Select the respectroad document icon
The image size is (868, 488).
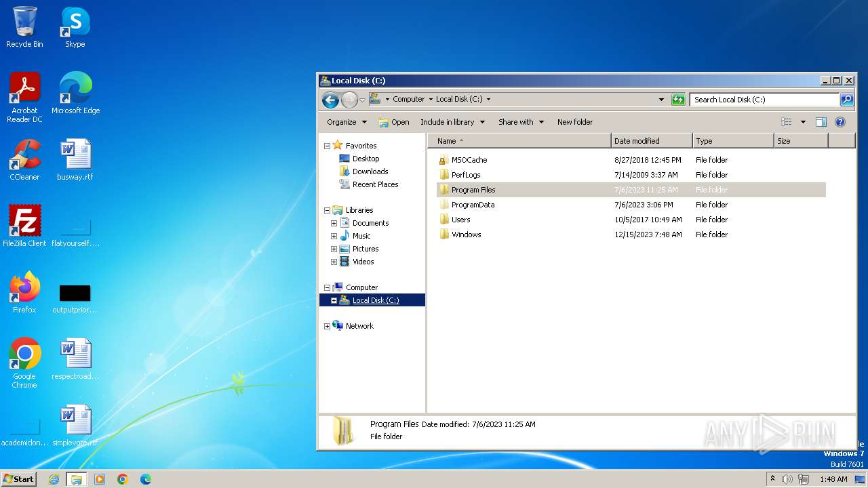click(75, 359)
